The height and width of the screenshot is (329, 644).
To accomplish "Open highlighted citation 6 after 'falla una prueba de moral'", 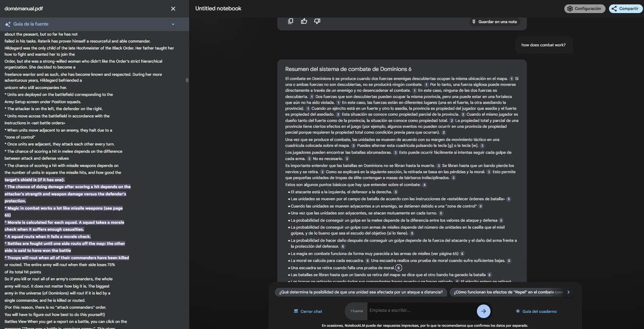I will (398, 268).
